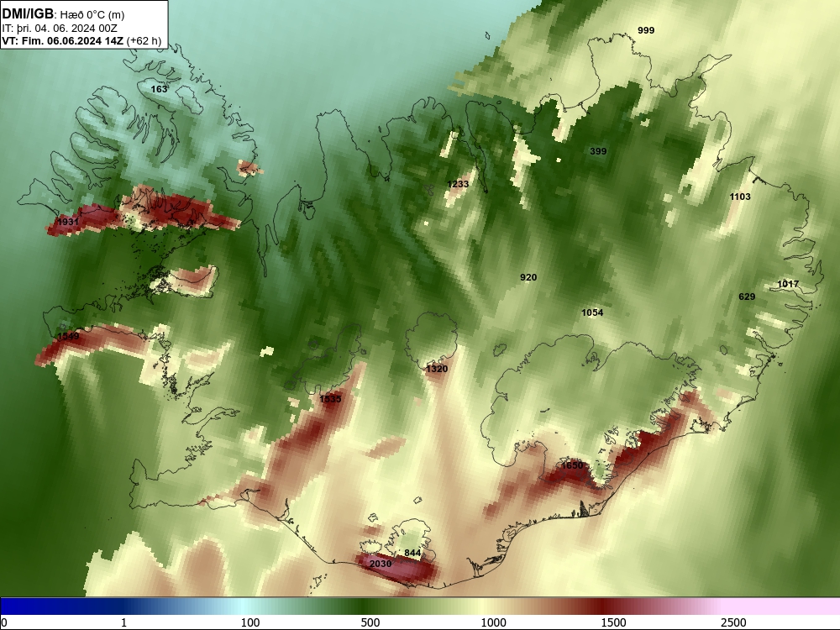Click the DMI/IGB title in the info box
The image size is (840, 630).
click(x=28, y=14)
